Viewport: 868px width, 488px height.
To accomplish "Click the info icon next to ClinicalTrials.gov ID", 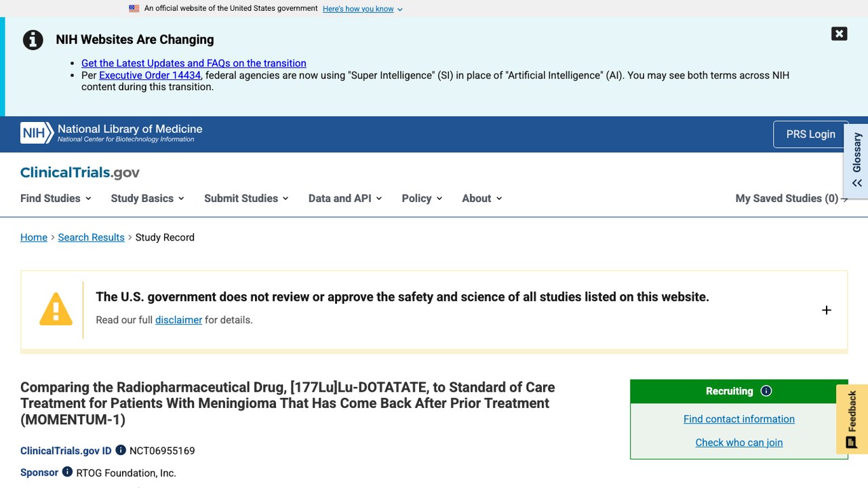I will (121, 450).
